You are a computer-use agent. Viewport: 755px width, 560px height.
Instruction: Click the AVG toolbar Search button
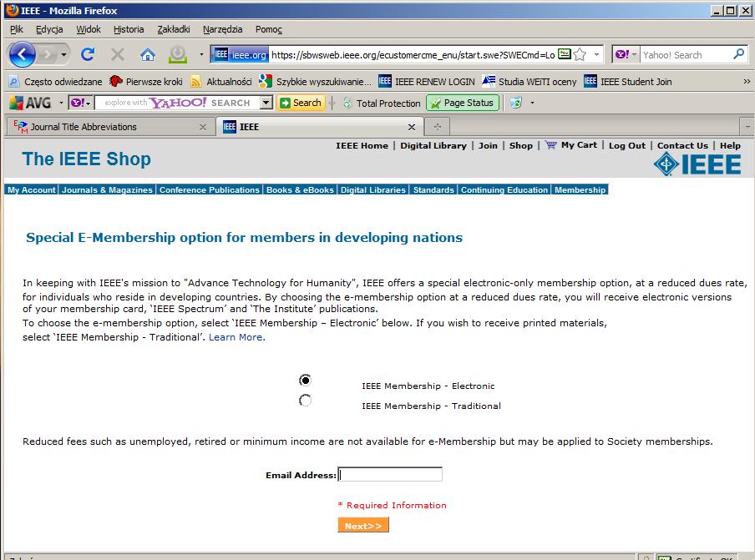pos(300,103)
